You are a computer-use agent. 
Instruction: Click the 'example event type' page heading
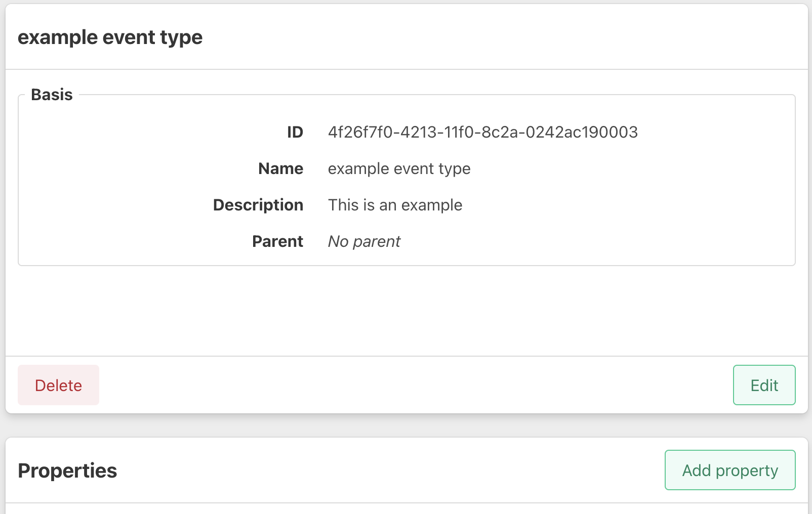110,37
